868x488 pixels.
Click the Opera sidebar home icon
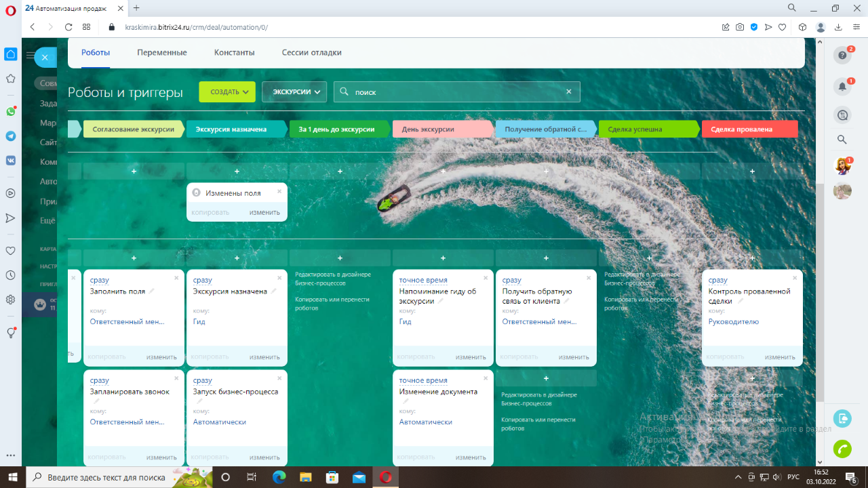tap(10, 54)
